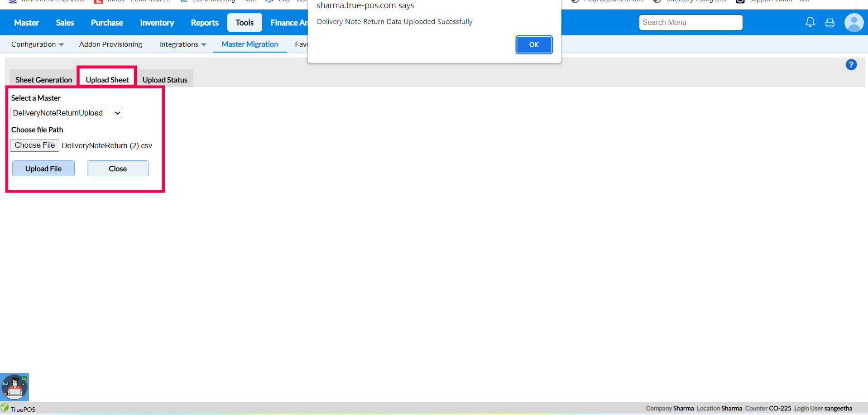Open the Reports menu
Screen dimensions: 868x415
[x=205, y=23]
